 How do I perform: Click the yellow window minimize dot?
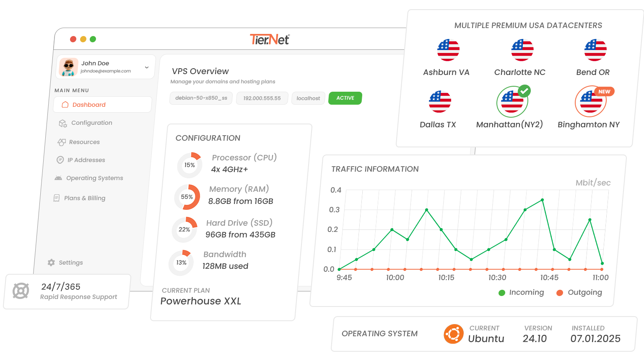tap(83, 39)
